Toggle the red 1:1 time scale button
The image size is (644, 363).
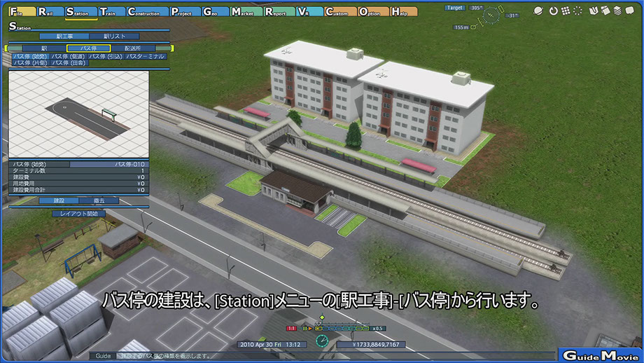[292, 328]
